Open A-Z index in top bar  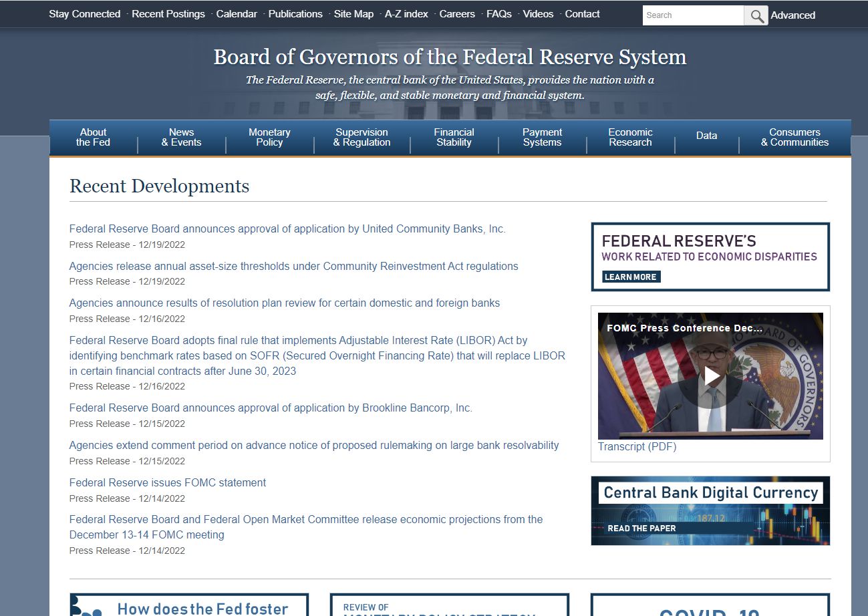click(406, 14)
